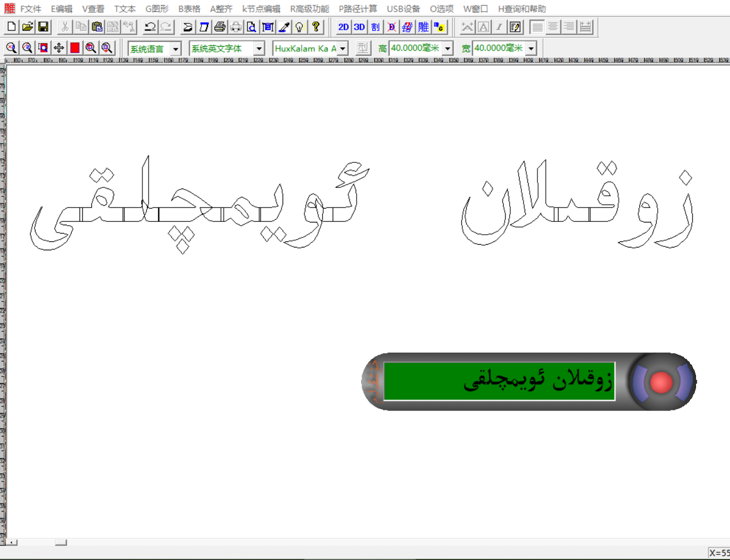
Task: Open the O选项 menu
Action: [x=442, y=9]
